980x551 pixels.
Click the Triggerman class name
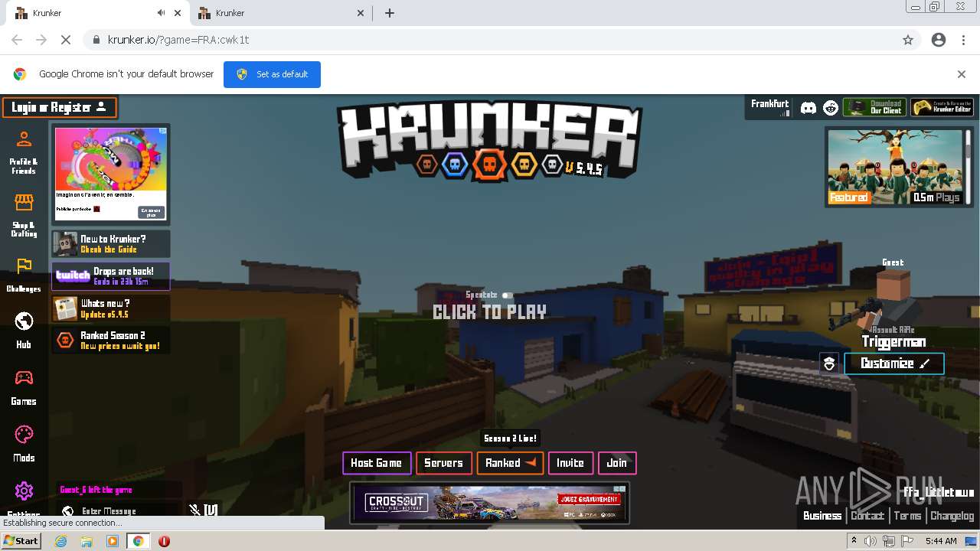pos(893,342)
